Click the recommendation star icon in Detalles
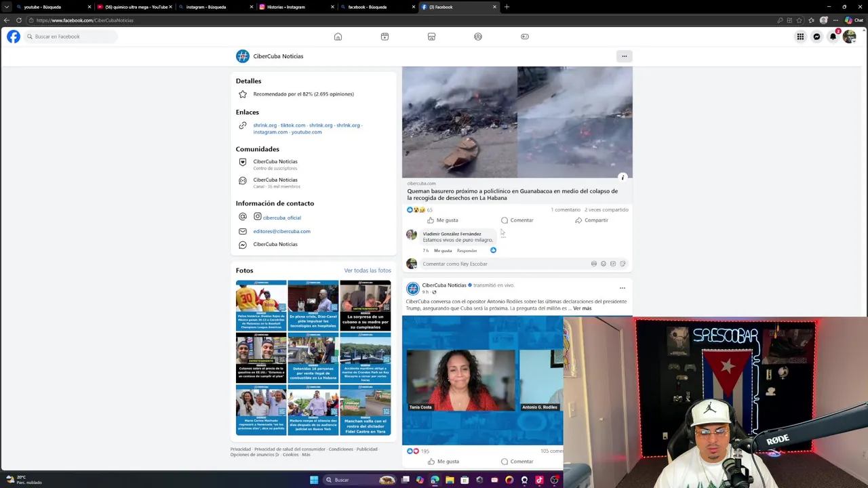868x488 pixels. coord(242,94)
